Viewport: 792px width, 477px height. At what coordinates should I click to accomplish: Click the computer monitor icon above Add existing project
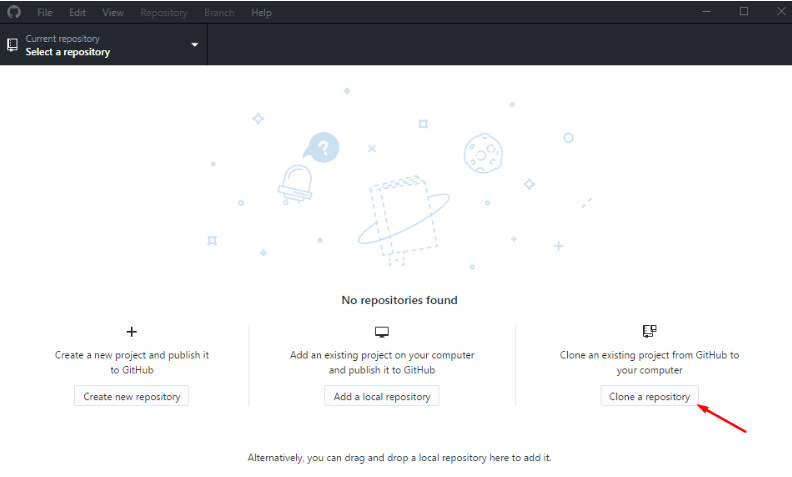[x=382, y=332]
